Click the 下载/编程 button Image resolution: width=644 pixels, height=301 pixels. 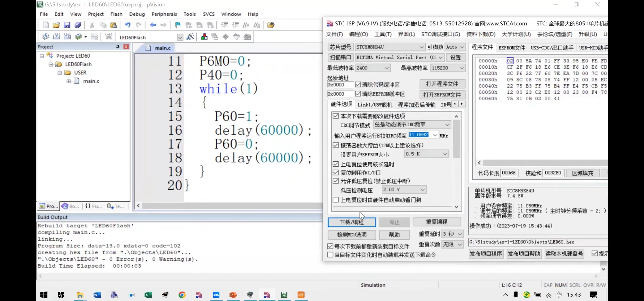coord(352,222)
